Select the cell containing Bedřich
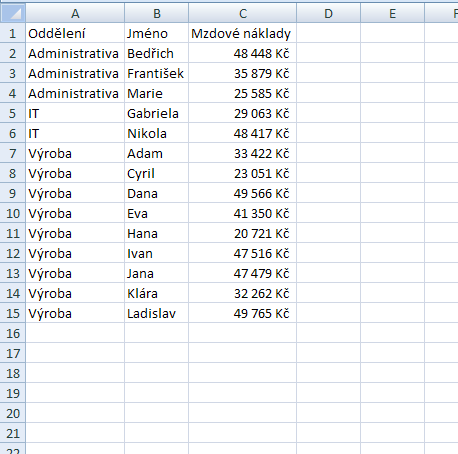458x454 pixels. pyautogui.click(x=156, y=53)
